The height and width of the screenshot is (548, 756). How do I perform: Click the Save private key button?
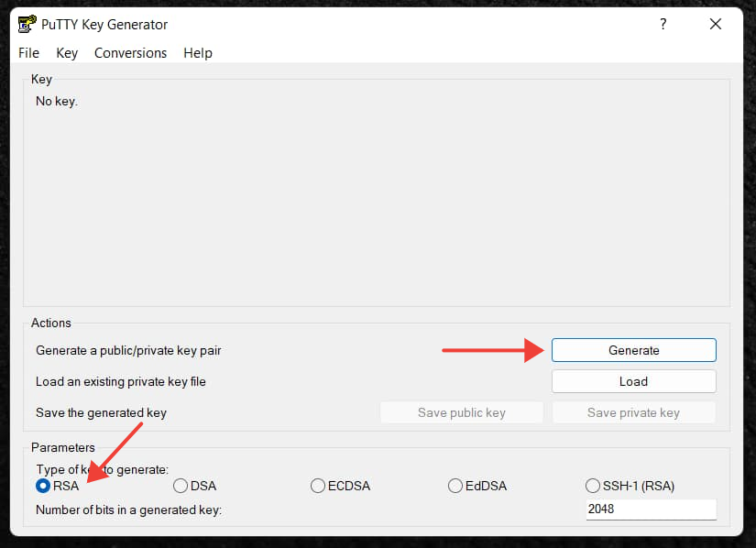click(x=633, y=412)
